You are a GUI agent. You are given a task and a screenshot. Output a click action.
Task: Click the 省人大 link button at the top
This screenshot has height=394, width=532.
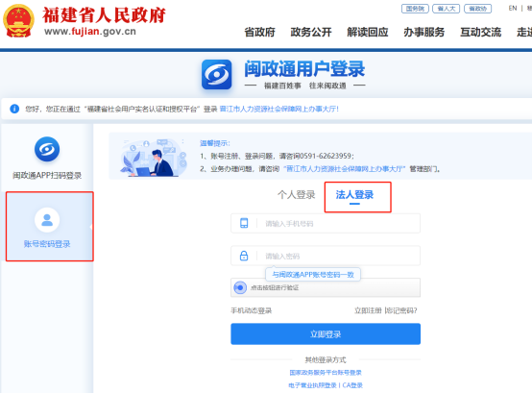(x=447, y=9)
